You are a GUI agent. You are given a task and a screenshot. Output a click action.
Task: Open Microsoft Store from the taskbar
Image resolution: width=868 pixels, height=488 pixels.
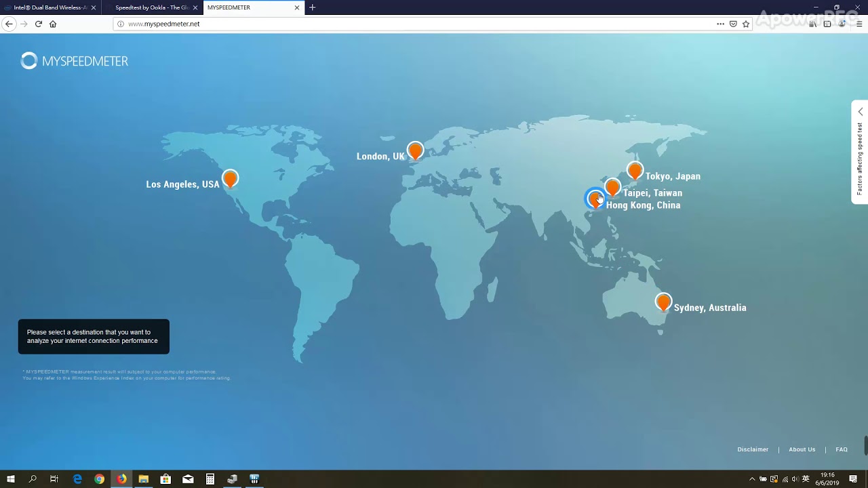coord(165,479)
